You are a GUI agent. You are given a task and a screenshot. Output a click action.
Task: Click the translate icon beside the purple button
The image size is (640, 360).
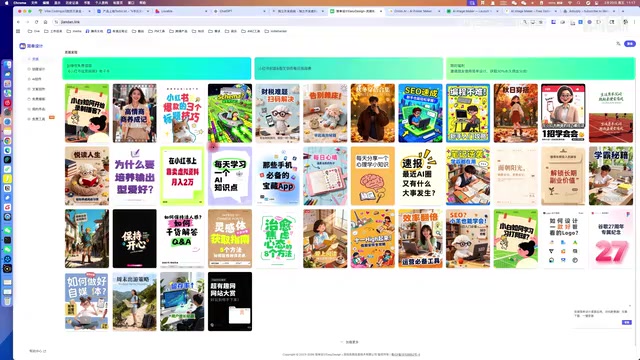[x=618, y=44]
